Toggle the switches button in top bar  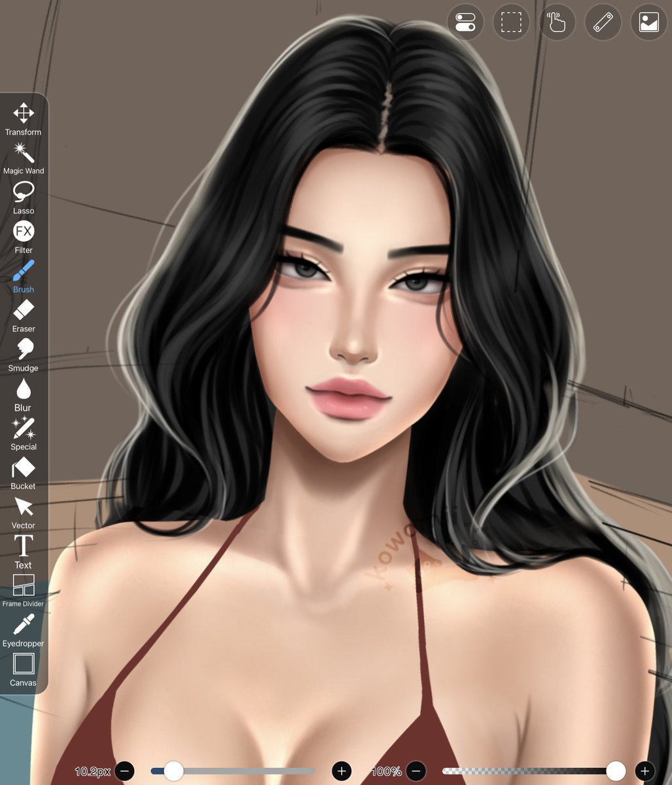tap(465, 22)
